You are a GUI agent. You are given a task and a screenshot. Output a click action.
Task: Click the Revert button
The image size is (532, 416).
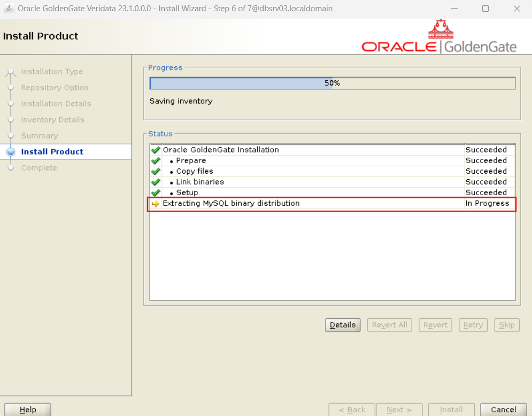coord(435,325)
